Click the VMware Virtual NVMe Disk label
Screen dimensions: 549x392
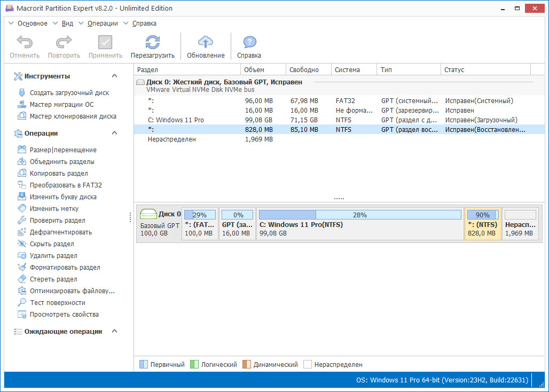click(x=200, y=90)
